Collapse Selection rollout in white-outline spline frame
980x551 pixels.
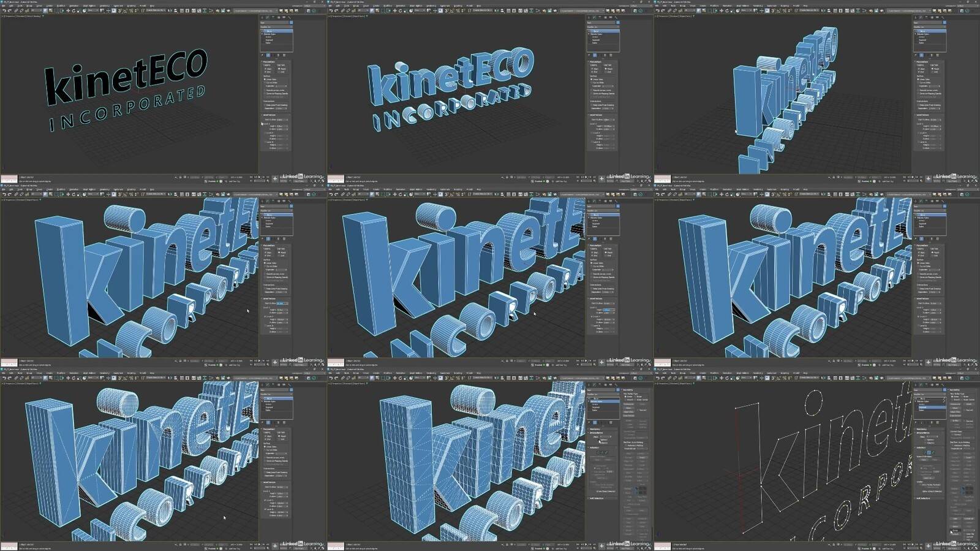[x=922, y=447]
